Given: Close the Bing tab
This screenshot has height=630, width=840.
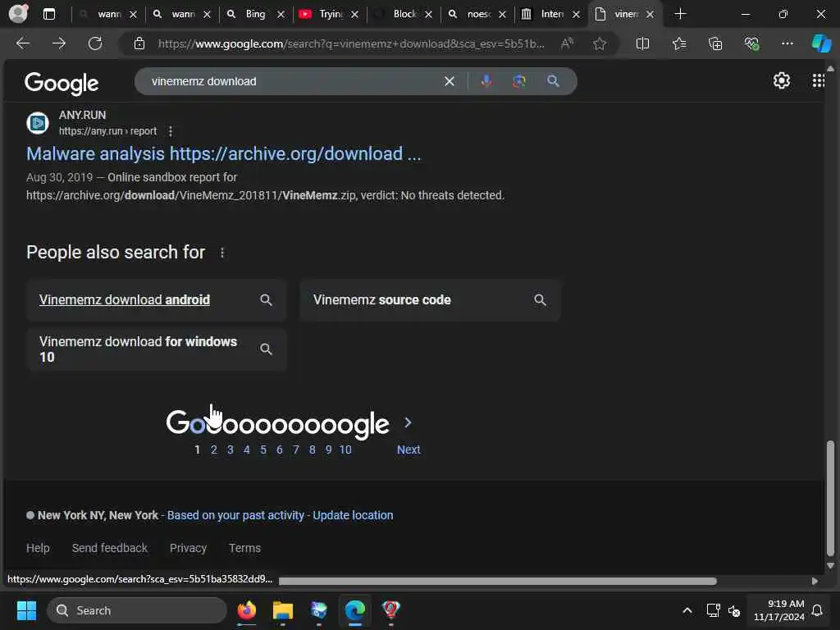Looking at the screenshot, I should click(281, 15).
